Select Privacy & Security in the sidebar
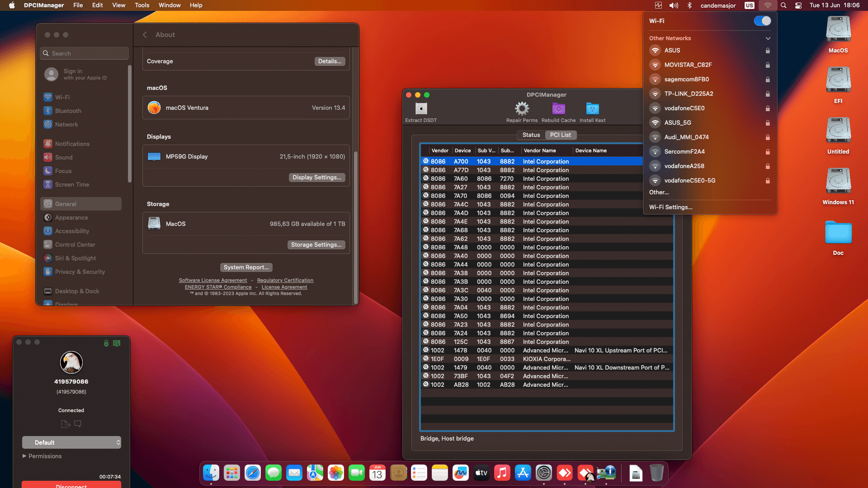868x488 pixels. click(80, 272)
